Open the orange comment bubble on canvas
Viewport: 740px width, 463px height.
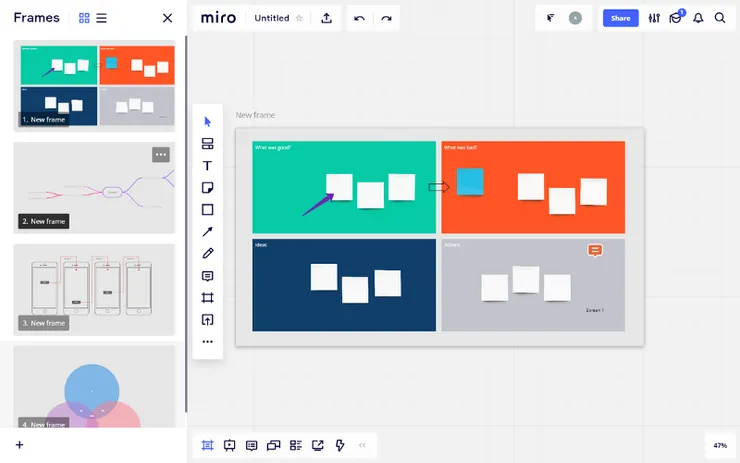click(595, 250)
